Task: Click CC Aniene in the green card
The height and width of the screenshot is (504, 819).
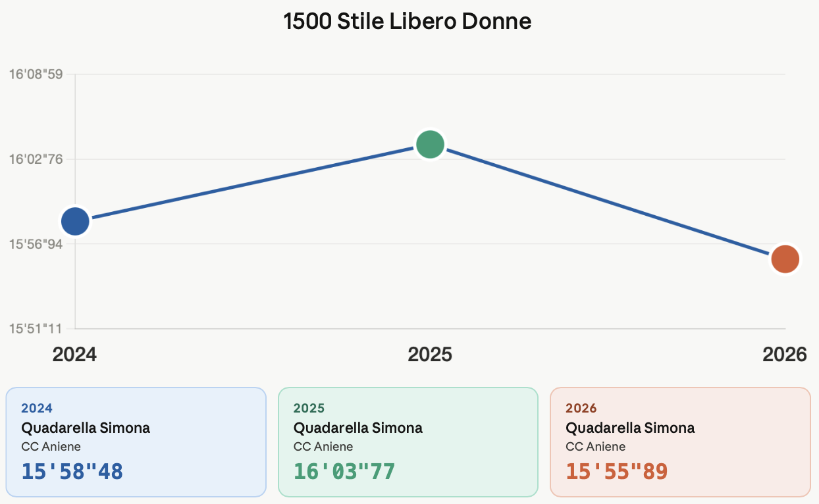Action: click(x=323, y=447)
